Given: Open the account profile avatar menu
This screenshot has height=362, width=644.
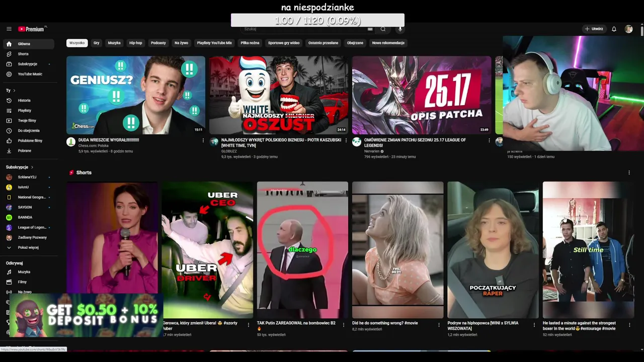Looking at the screenshot, I should 628,29.
